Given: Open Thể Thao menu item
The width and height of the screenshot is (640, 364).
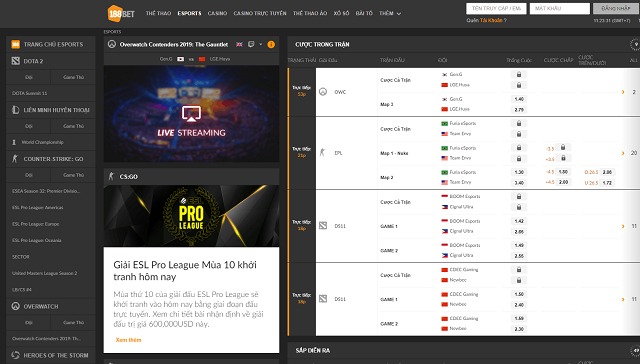Looking at the screenshot, I should pyautogui.click(x=158, y=13).
